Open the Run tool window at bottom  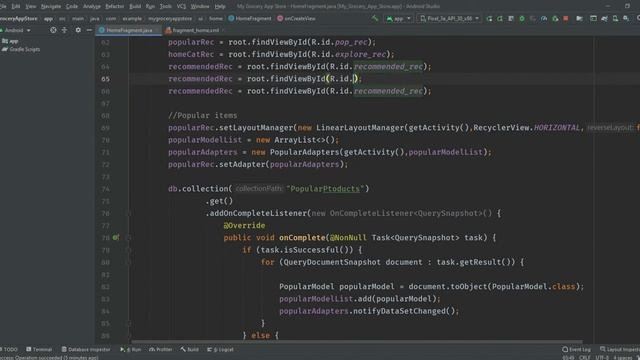[x=131, y=349]
